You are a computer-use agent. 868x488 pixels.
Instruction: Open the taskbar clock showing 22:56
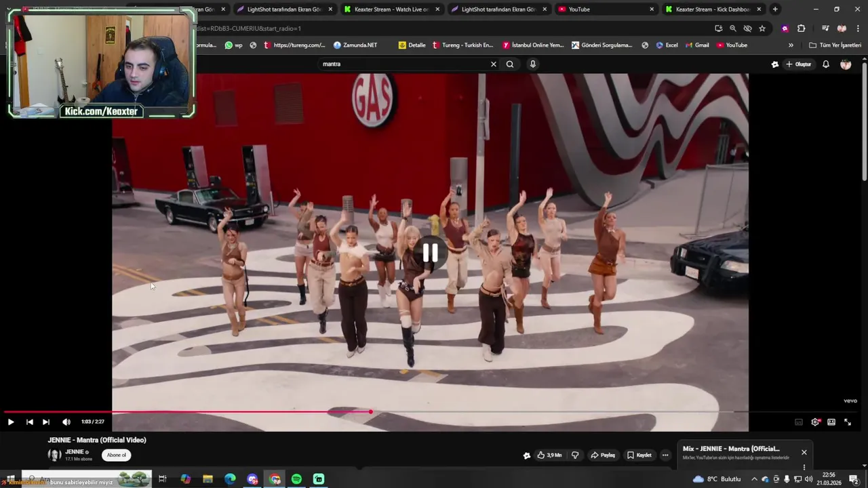point(829,479)
